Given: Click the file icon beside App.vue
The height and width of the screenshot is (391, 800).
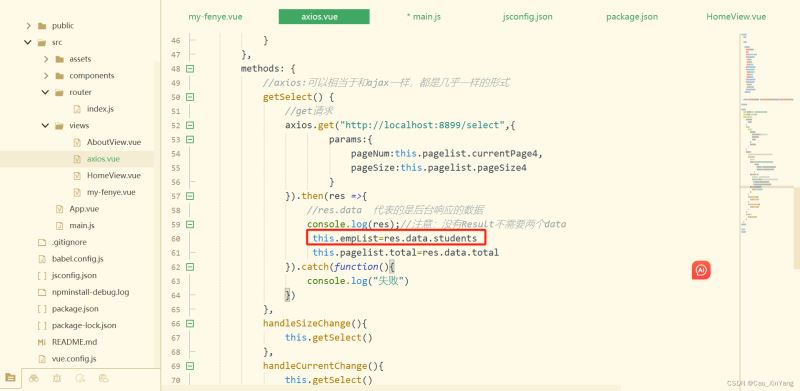Looking at the screenshot, I should pos(59,209).
